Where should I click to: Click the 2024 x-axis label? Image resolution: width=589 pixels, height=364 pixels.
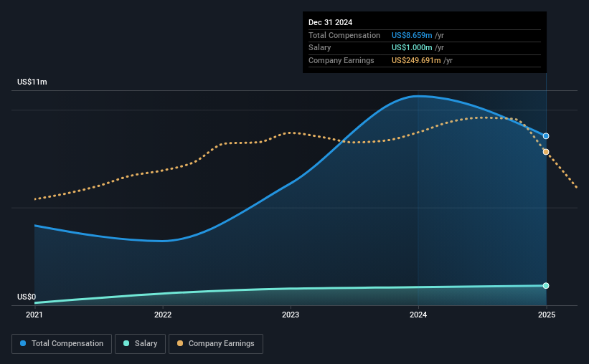coord(418,315)
